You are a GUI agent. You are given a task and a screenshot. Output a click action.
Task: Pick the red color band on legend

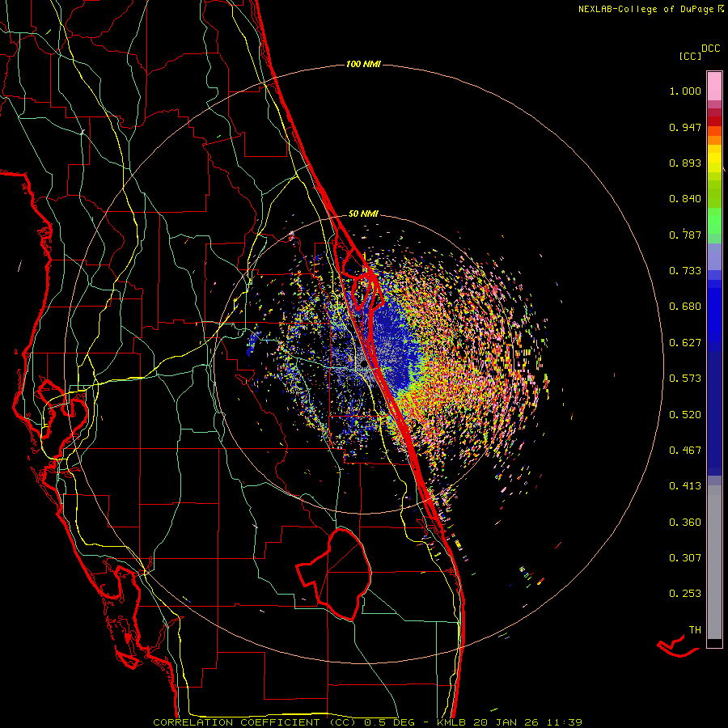tap(714, 121)
